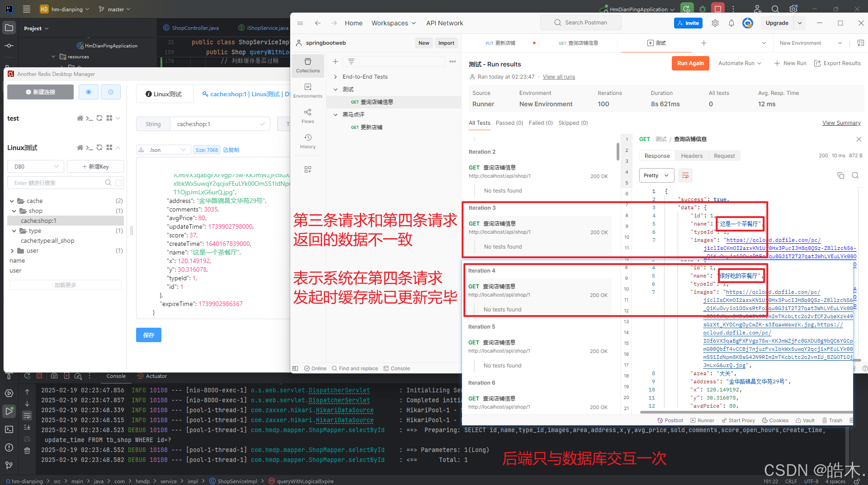The width and height of the screenshot is (868, 485).
Task: Click 新建连接 new connection button
Action: 40,92
